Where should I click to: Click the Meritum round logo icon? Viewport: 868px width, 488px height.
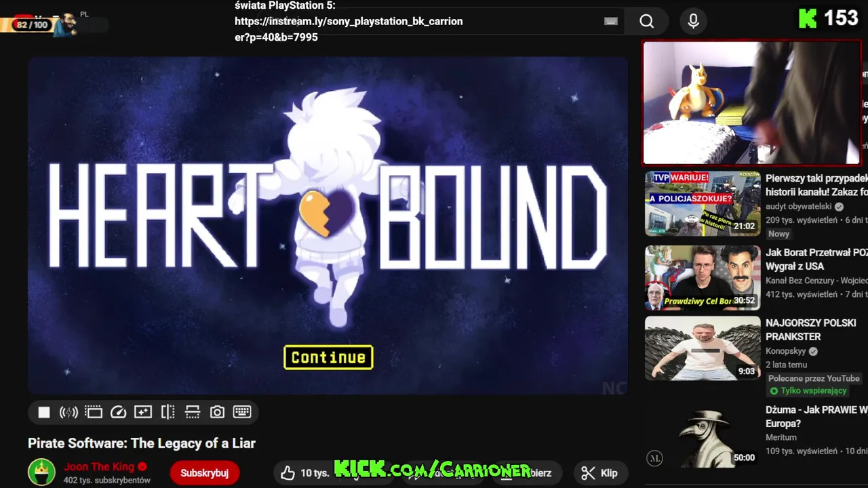(x=654, y=458)
